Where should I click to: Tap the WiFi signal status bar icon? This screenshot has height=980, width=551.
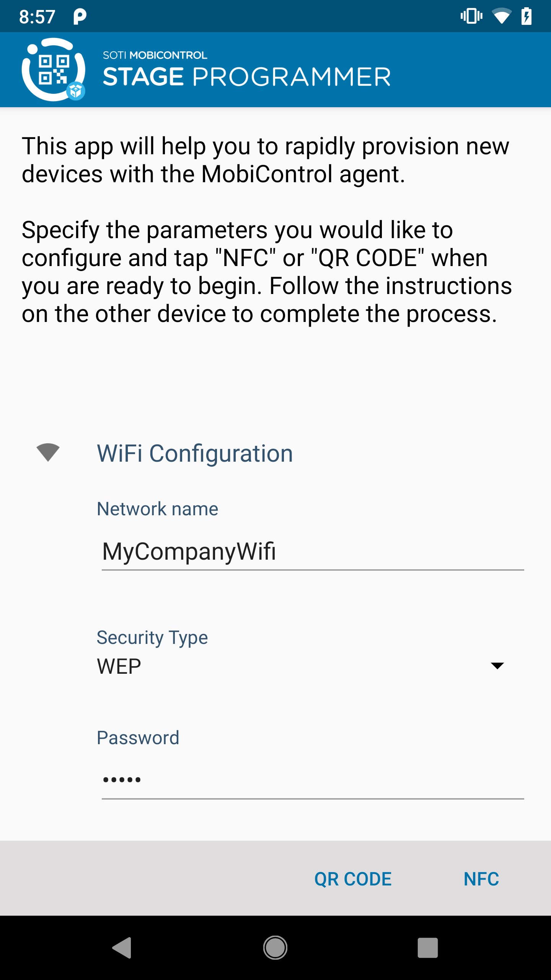(501, 16)
